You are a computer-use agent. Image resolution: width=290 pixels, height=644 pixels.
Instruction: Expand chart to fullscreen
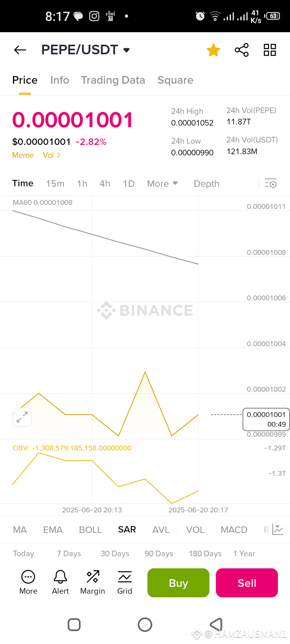coord(22,417)
